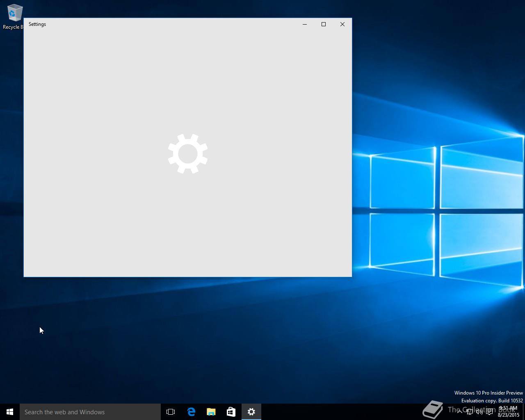Focus the Search the web and Windows box
The image size is (525, 420).
[x=90, y=412]
